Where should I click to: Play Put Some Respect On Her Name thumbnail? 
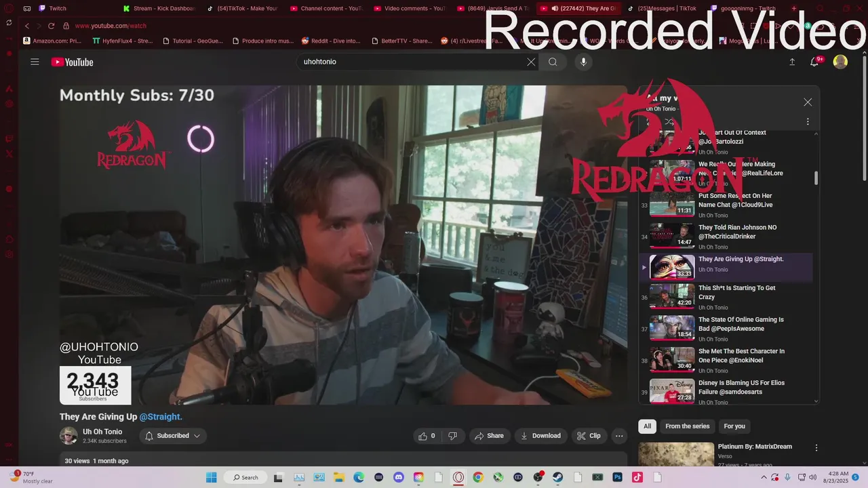click(672, 204)
